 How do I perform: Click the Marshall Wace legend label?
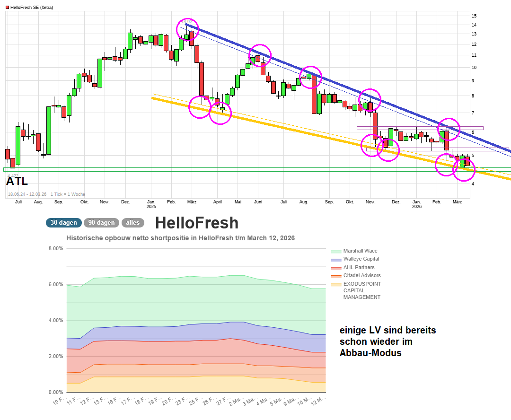pyautogui.click(x=360, y=251)
